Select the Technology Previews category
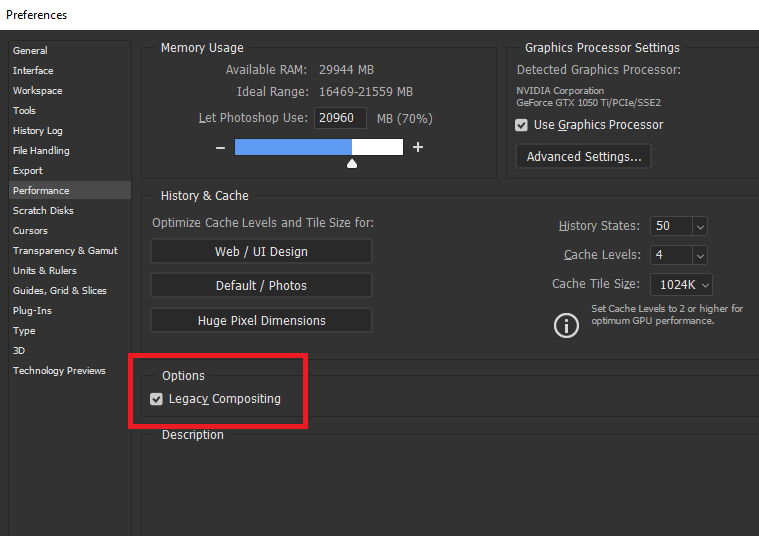 [x=59, y=370]
